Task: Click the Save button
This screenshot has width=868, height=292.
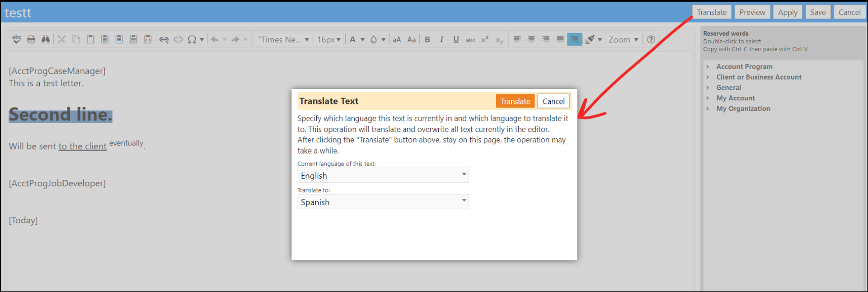Action: click(x=818, y=12)
